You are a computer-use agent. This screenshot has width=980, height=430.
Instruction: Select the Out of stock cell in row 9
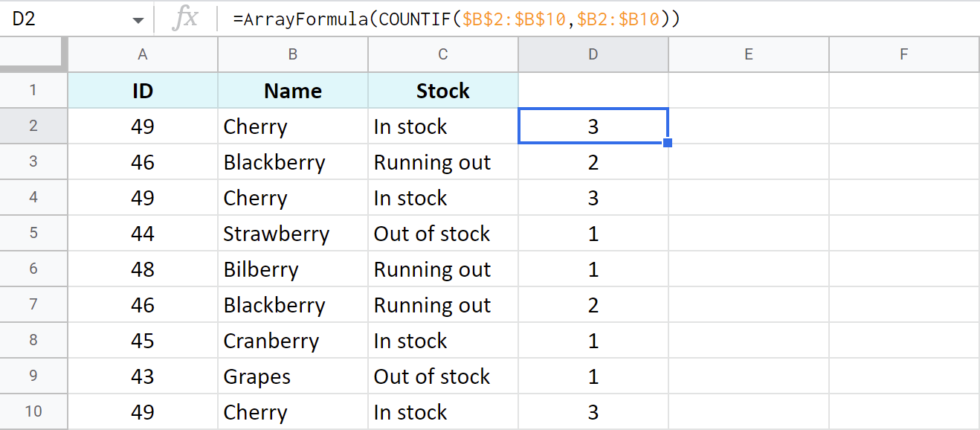point(442,376)
